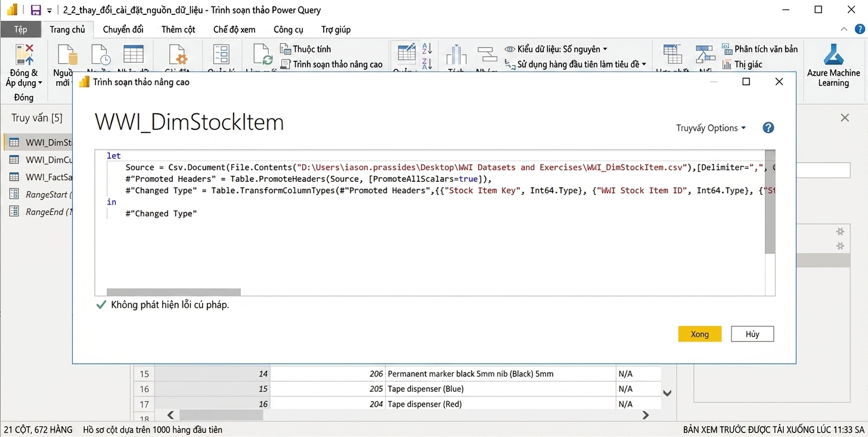The height and width of the screenshot is (437, 868).
Task: Click the manage parameters icon
Action: tap(221, 54)
